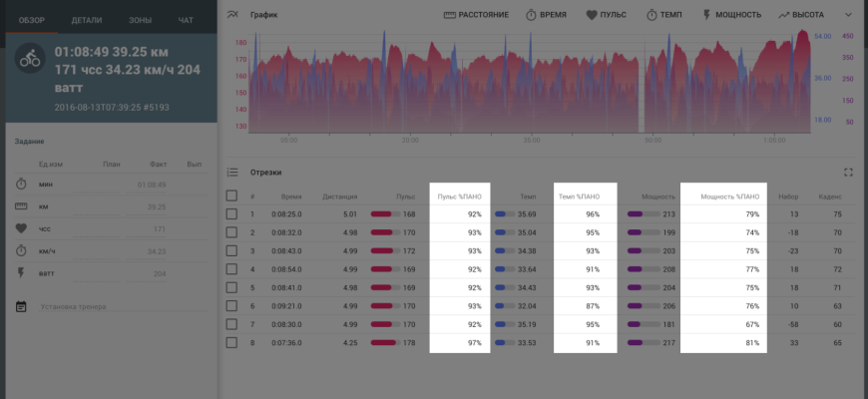The width and height of the screenshot is (868, 399).
Task: Click the calendar icon next to Установка тренера
Action: click(21, 306)
